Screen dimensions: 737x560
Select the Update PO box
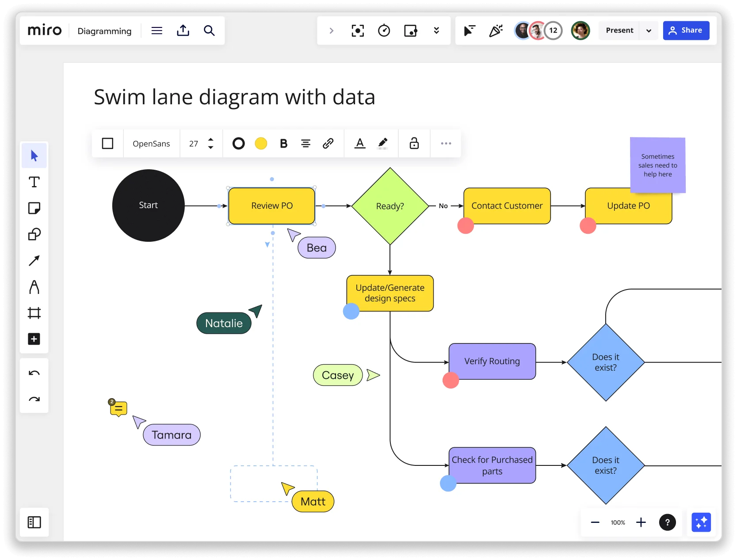(x=628, y=206)
